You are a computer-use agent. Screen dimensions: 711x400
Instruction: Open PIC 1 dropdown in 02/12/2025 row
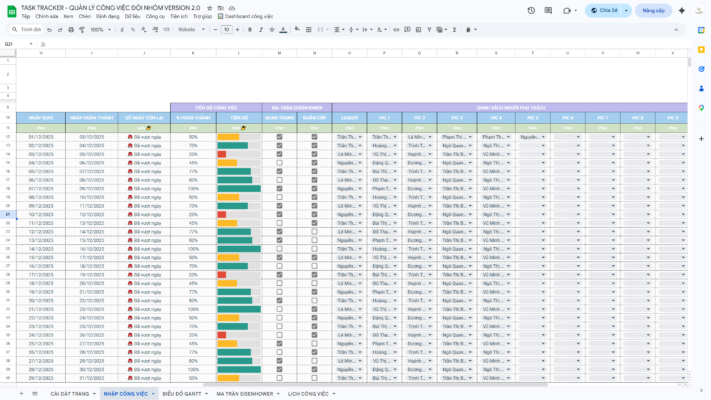click(x=395, y=145)
